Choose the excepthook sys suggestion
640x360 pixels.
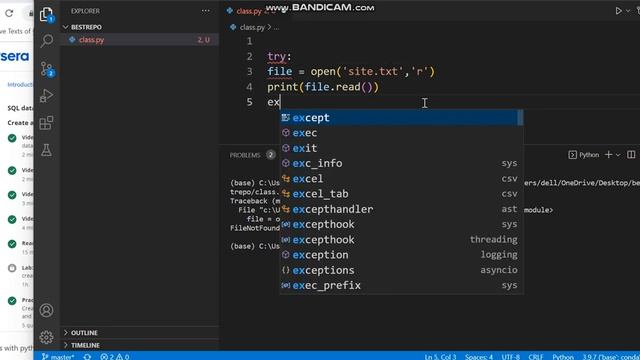pos(401,224)
